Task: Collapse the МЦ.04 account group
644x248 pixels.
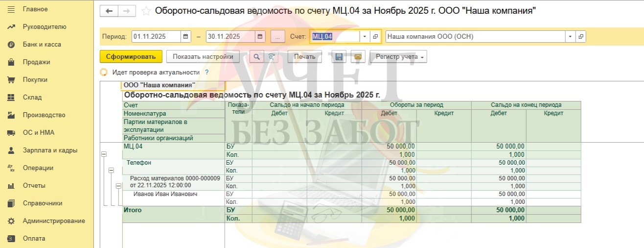Action: tap(104, 154)
